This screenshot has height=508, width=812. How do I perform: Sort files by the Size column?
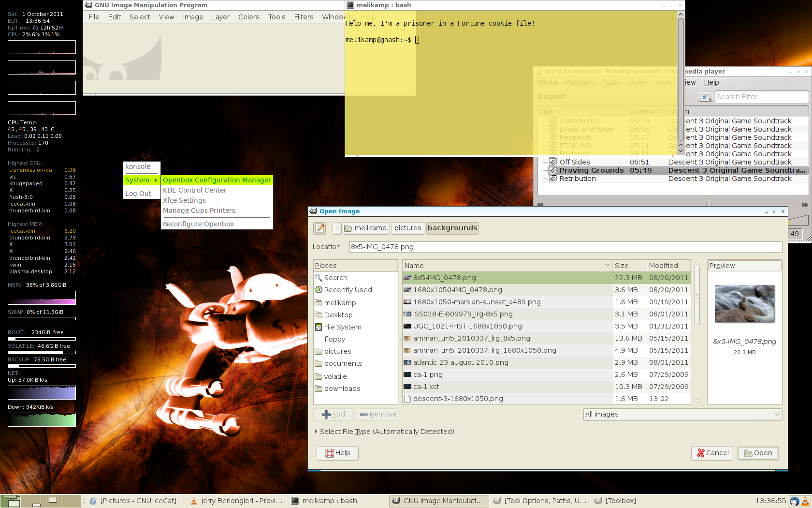point(629,266)
